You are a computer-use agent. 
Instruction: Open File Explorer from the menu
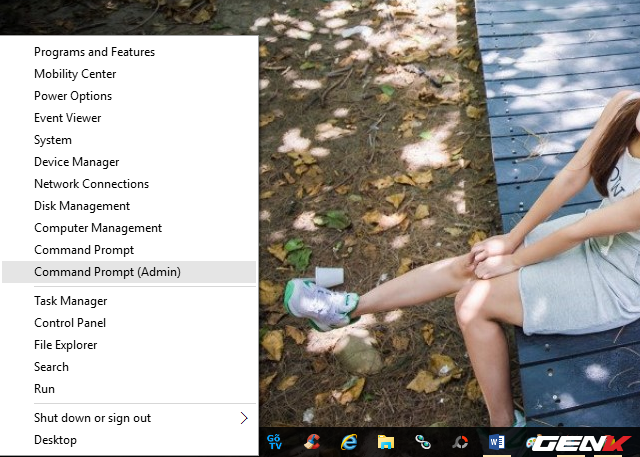point(129,345)
